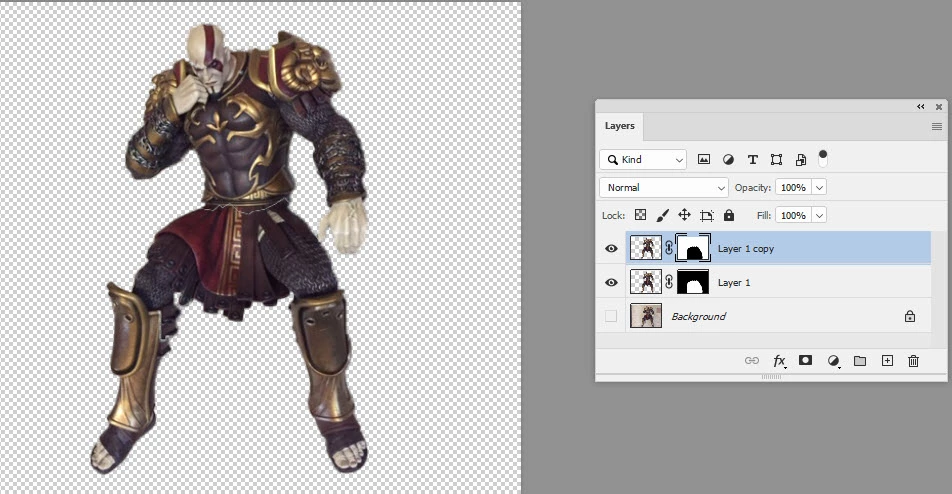The width and height of the screenshot is (952, 494).
Task: Filter for shape layers icon
Action: click(777, 160)
